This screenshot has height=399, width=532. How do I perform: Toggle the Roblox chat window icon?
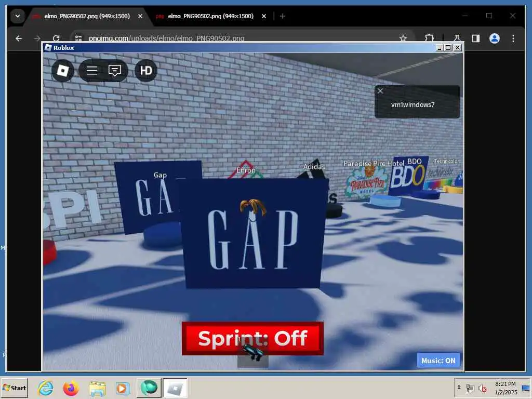tap(115, 71)
